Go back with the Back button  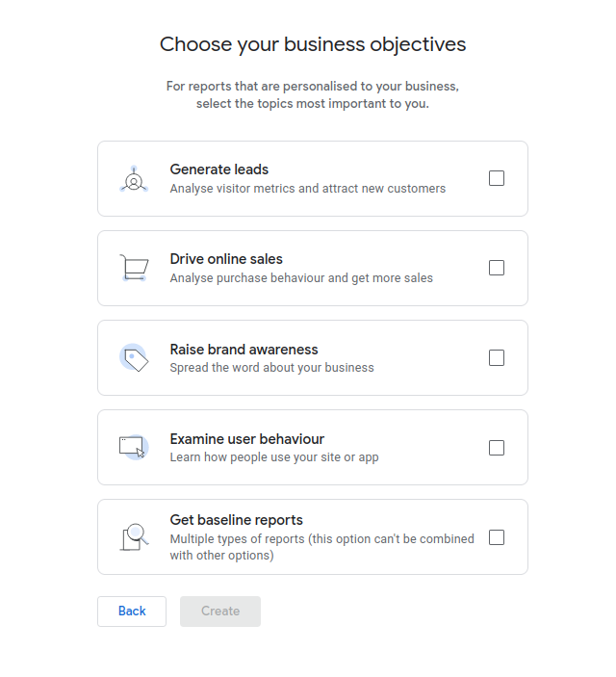click(x=132, y=612)
